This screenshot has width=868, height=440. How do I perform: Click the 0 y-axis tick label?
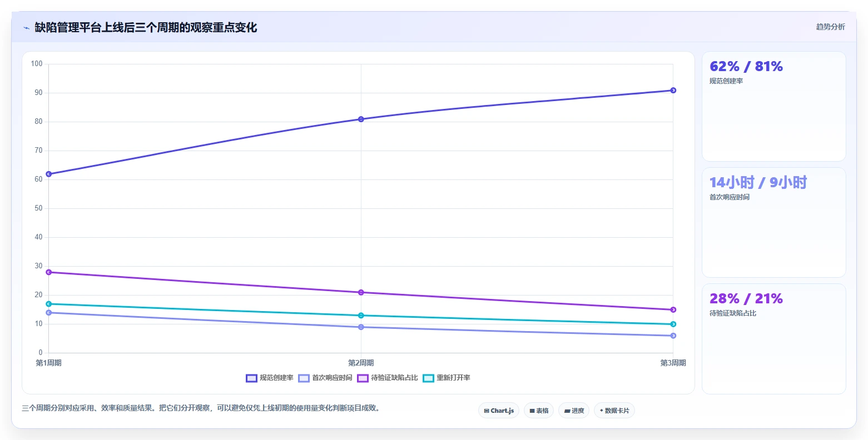tap(41, 353)
